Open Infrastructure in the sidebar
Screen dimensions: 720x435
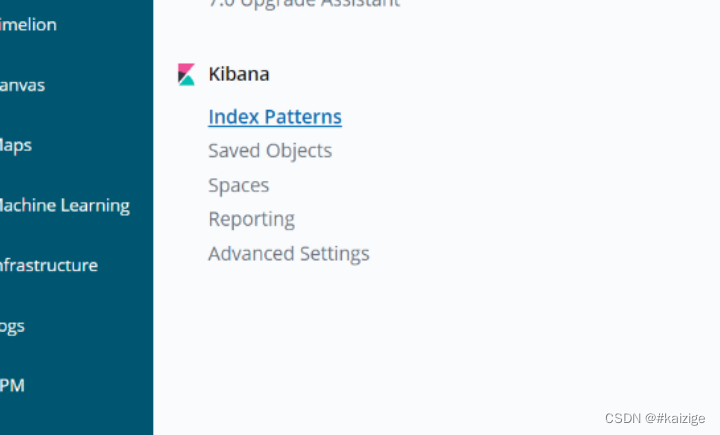tap(49, 266)
